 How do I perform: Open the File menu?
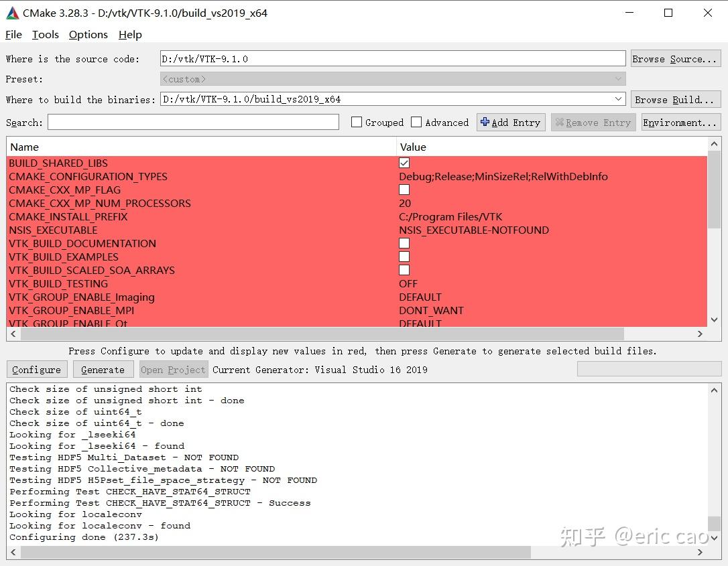click(13, 34)
